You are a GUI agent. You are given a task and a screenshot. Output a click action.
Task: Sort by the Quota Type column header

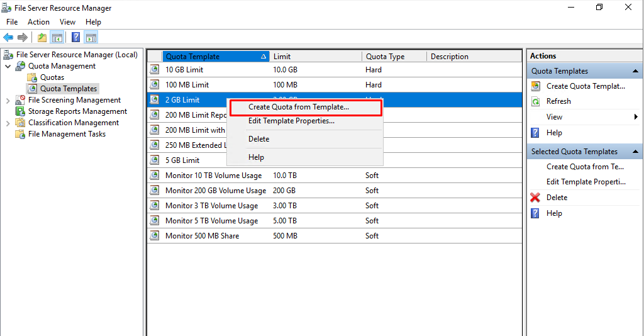[394, 56]
